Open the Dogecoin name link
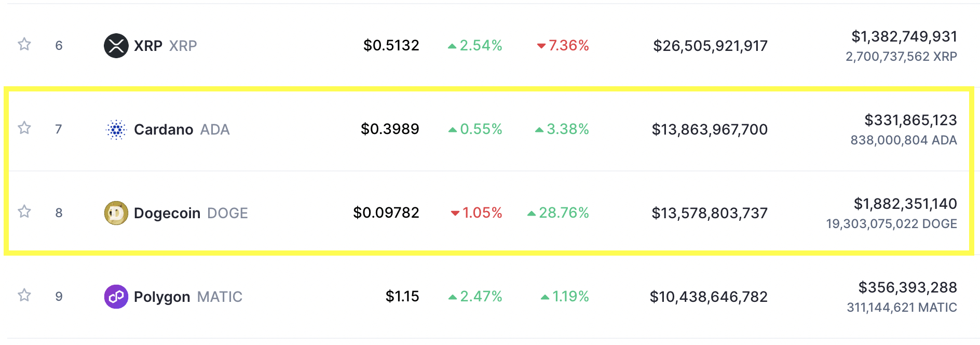Viewport: 980px width, 345px height. coord(167,213)
